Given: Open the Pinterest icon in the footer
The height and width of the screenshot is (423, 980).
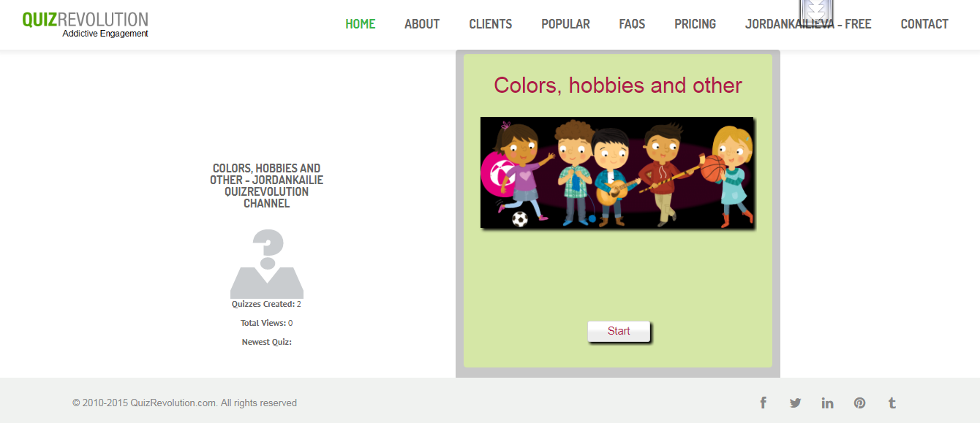Looking at the screenshot, I should 859,403.
